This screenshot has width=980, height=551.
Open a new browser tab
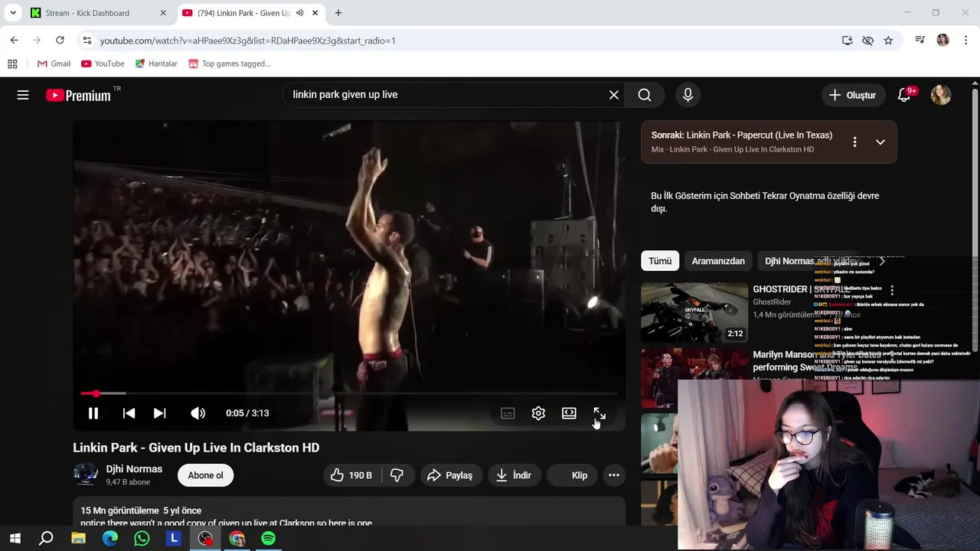tap(338, 13)
